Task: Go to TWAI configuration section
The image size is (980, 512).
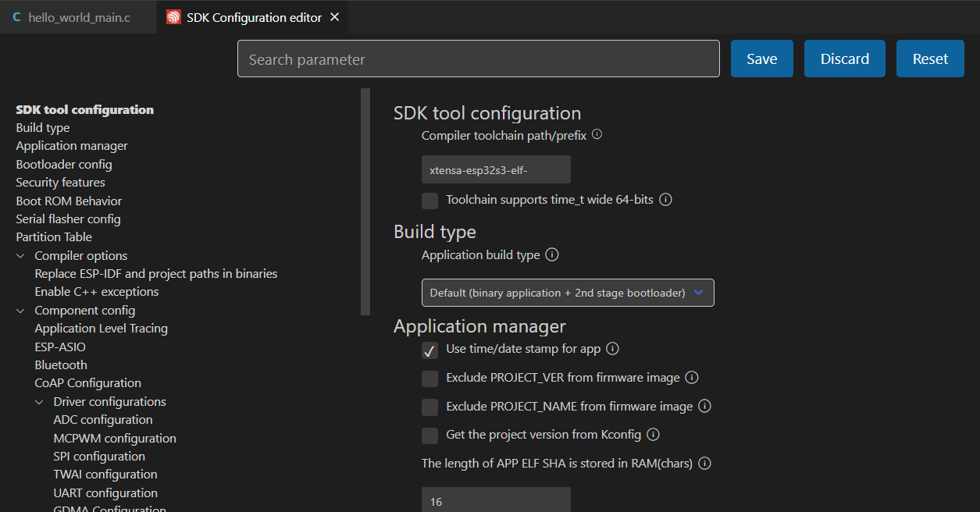Action: click(x=105, y=475)
